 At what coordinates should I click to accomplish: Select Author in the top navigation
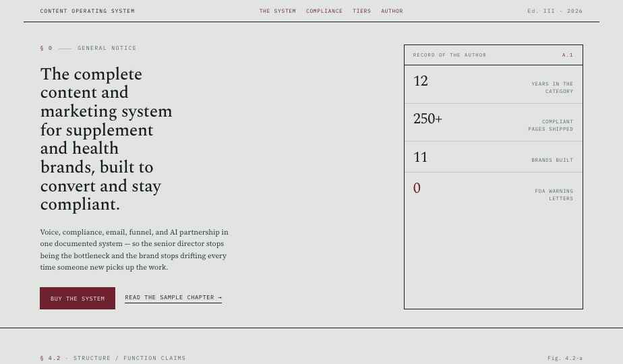(392, 11)
